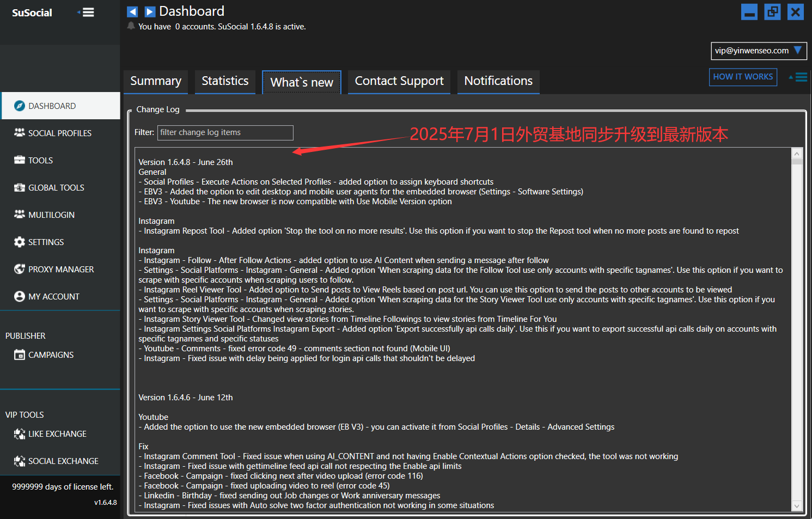This screenshot has height=519, width=812.
Task: Click the SuSocial logo text
Action: tap(32, 13)
